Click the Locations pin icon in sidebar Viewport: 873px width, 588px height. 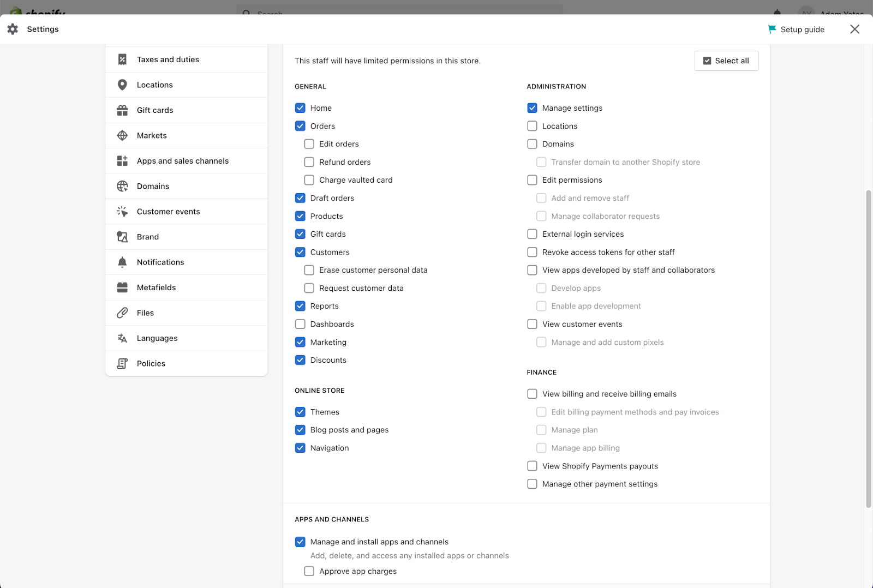[x=122, y=85]
